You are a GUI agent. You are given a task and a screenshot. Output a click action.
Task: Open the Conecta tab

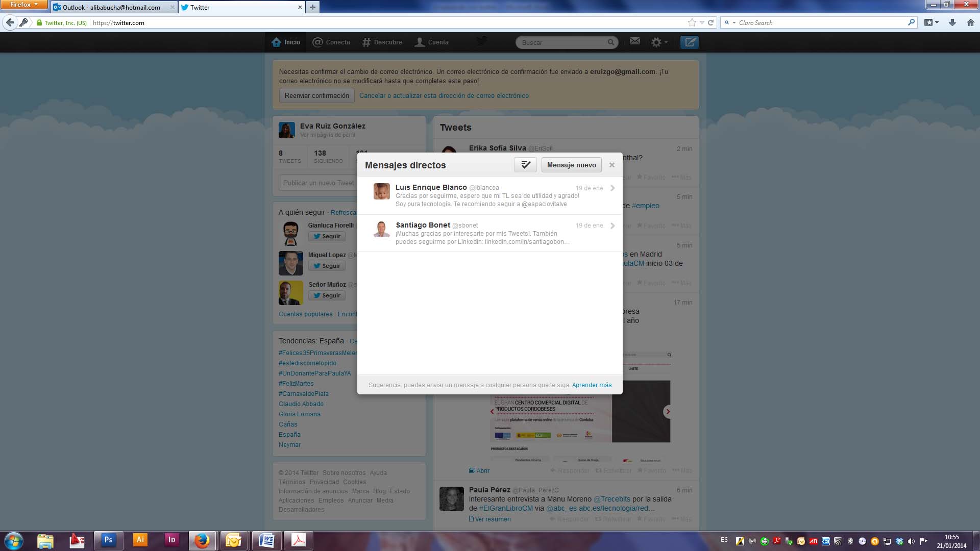tap(331, 42)
